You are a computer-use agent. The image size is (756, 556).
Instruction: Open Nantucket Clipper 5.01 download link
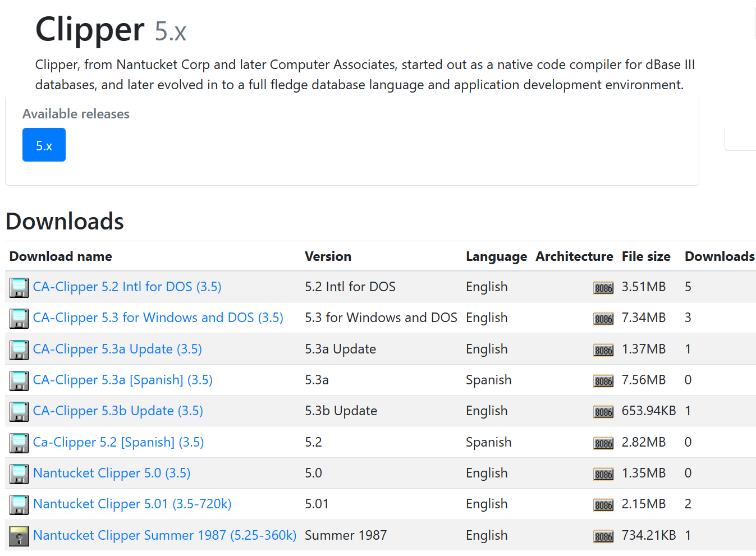132,504
